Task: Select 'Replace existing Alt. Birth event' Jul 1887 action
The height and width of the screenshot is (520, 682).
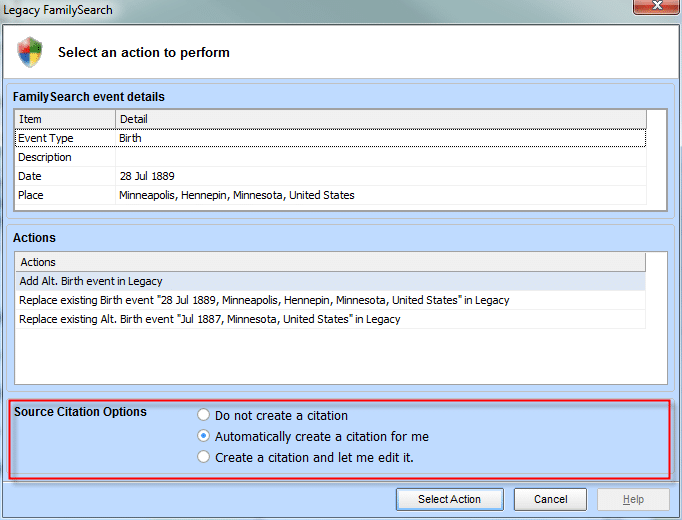Action: click(x=331, y=319)
